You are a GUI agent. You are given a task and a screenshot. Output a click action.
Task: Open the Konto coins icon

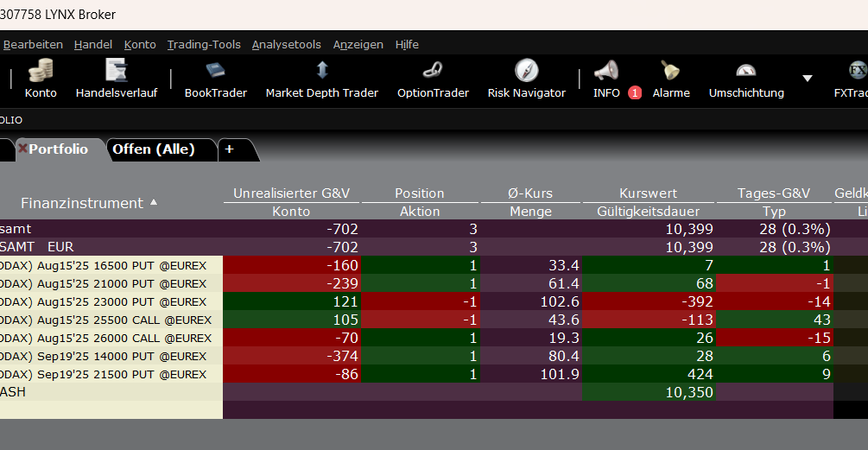tap(41, 72)
